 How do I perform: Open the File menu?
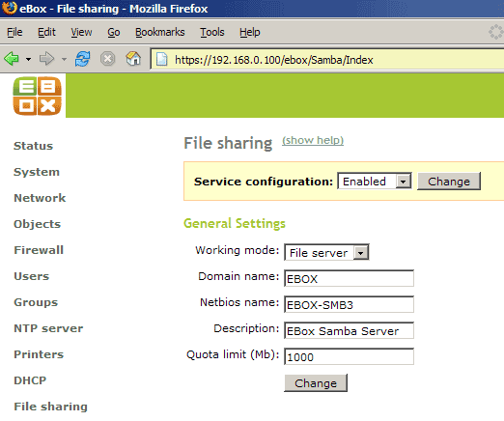point(14,32)
